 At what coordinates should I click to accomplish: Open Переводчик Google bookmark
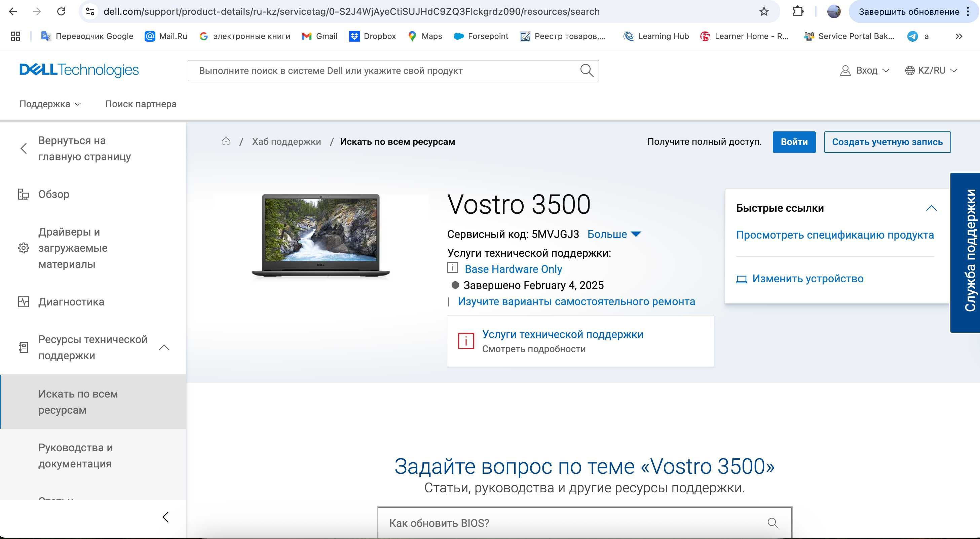point(87,36)
